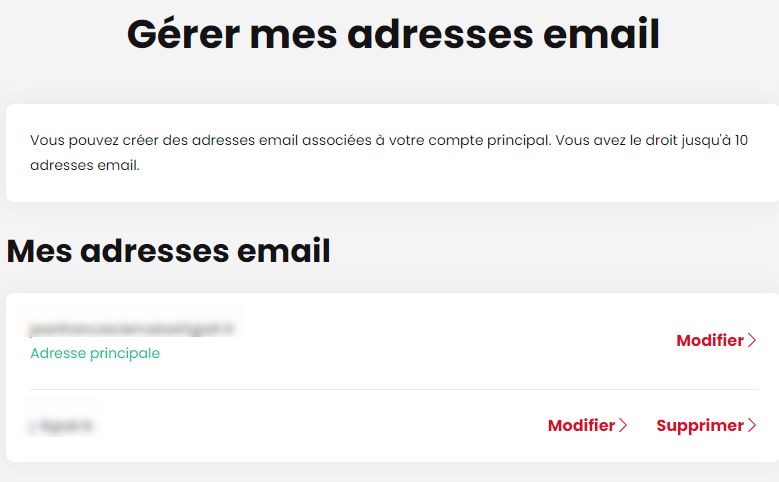Select the blurred main email address

pyautogui.click(x=132, y=328)
